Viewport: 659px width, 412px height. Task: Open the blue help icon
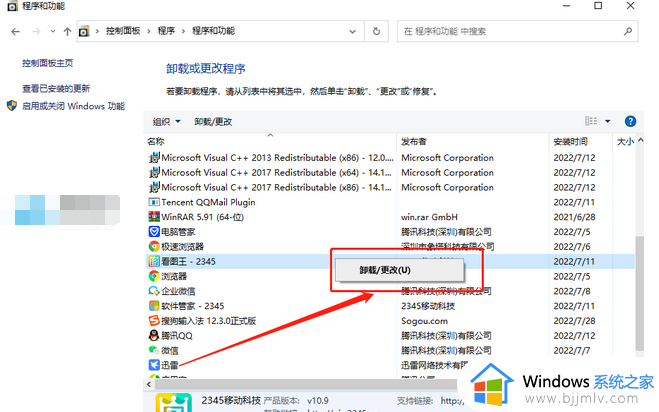click(630, 121)
